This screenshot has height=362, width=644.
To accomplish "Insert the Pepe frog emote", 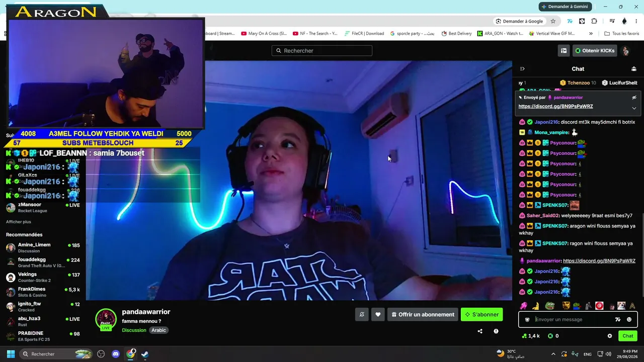I will tap(551, 306).
